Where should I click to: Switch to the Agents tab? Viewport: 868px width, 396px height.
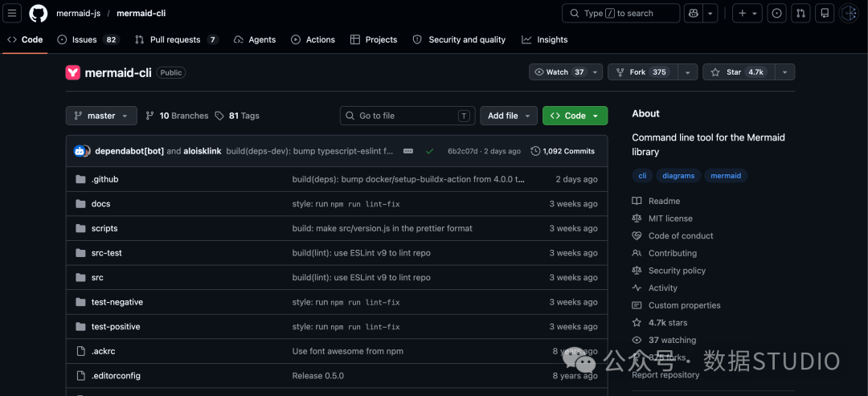255,40
